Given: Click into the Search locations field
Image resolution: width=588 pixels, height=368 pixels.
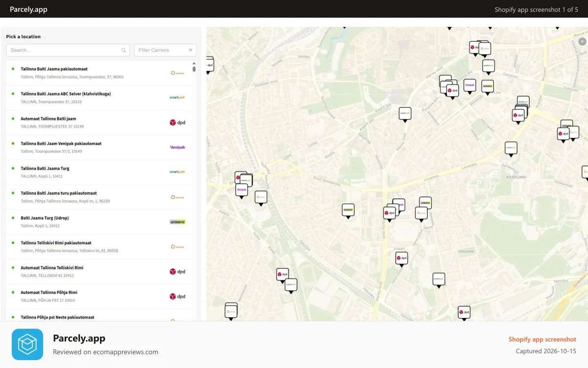Looking at the screenshot, I should (x=68, y=50).
